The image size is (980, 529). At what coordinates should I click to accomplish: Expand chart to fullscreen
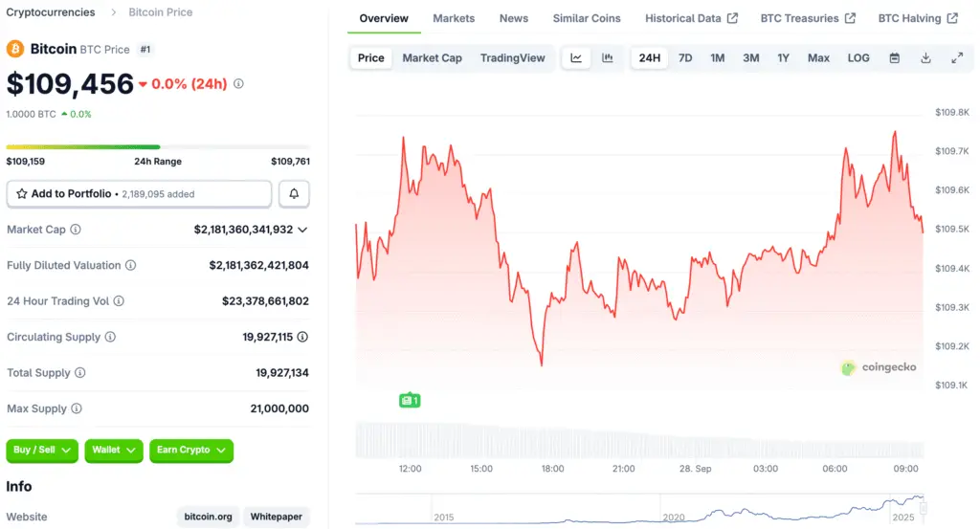(x=957, y=58)
